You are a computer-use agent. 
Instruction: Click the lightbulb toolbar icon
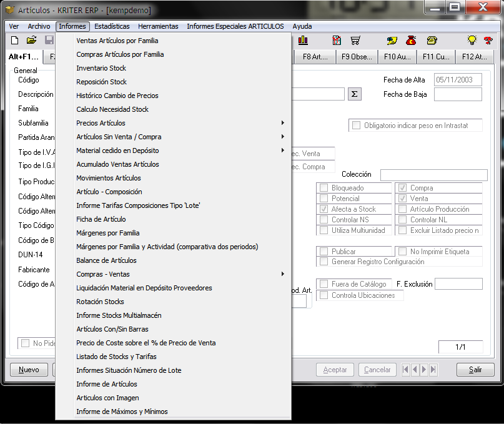[x=472, y=40]
